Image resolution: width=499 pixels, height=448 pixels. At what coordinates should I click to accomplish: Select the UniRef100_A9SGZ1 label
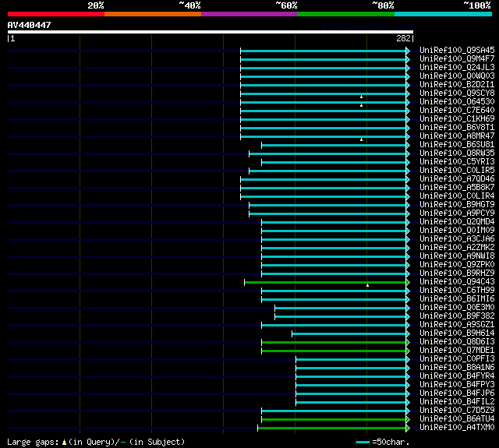(x=457, y=325)
